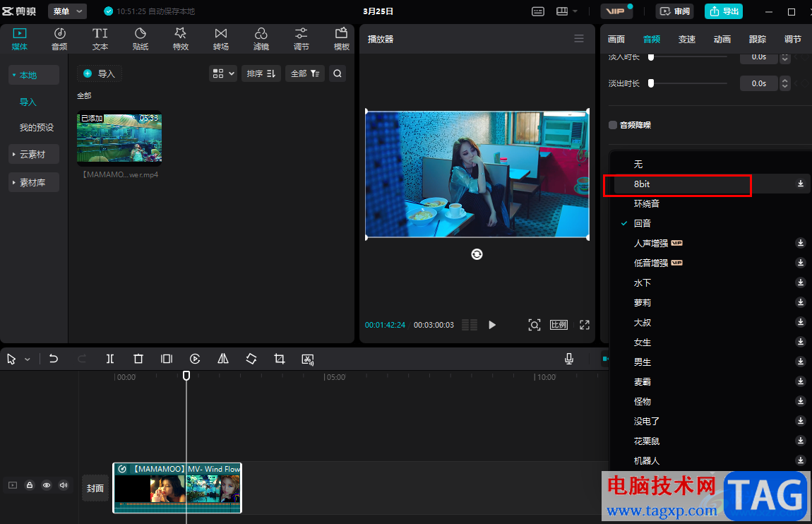Download the 8bit voice effect

[801, 184]
